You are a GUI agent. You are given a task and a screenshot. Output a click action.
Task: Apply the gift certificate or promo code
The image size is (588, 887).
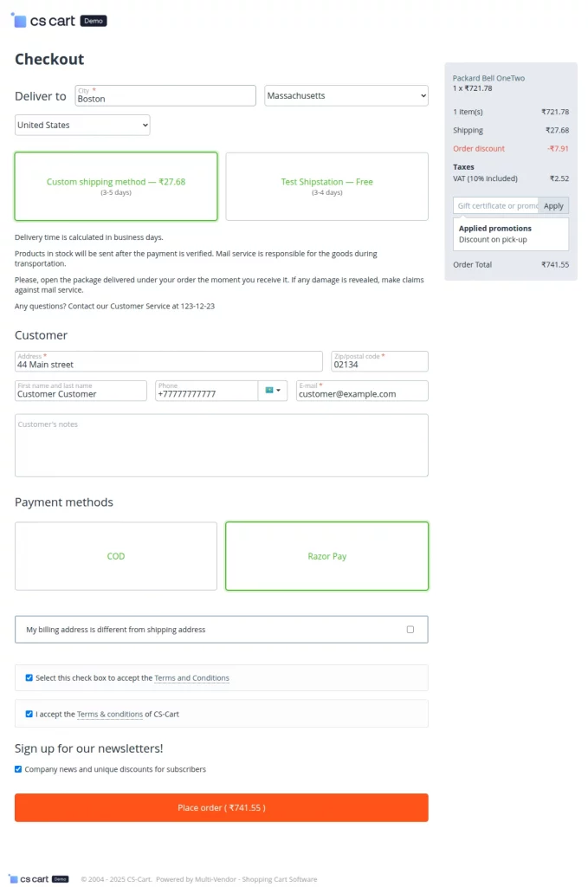(x=553, y=206)
